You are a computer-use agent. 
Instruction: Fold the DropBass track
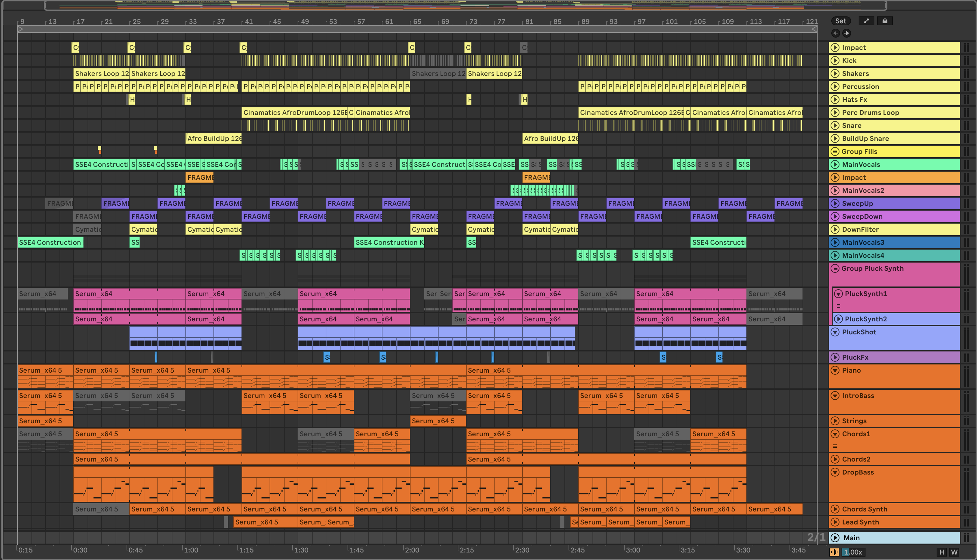[x=835, y=472]
